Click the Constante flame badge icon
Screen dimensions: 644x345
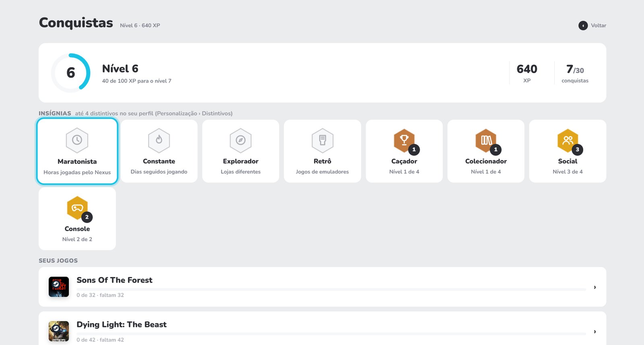click(x=159, y=140)
